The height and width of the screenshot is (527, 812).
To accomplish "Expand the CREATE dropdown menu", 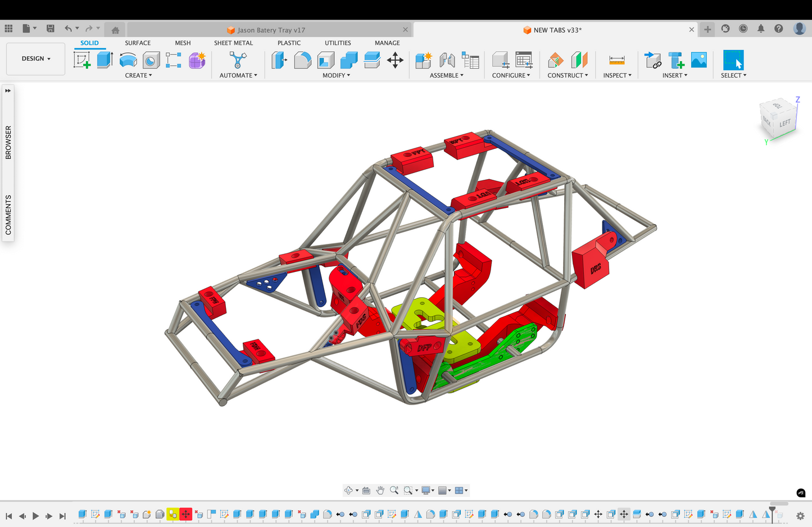I will point(138,75).
